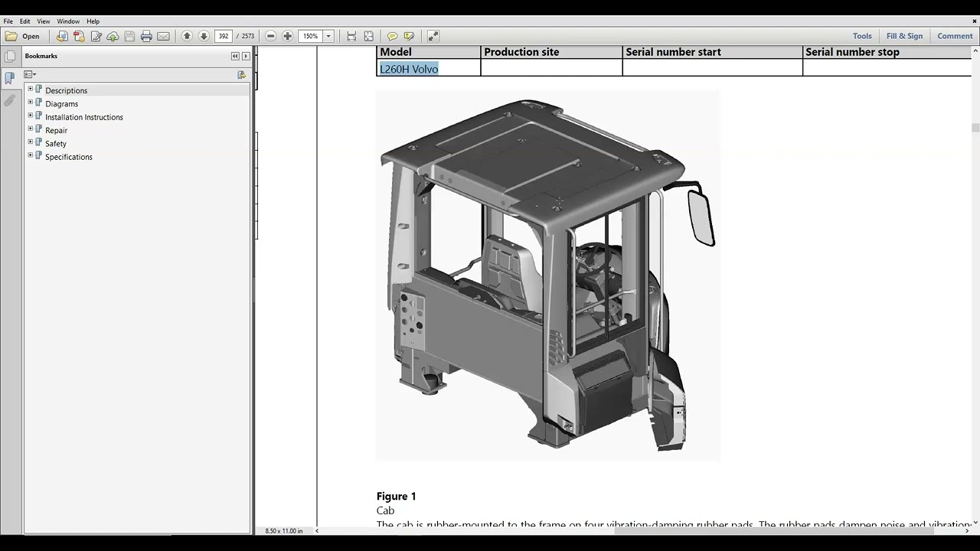Image resolution: width=980 pixels, height=551 pixels.
Task: Select the Diagrams bookmark label
Action: pos(61,104)
